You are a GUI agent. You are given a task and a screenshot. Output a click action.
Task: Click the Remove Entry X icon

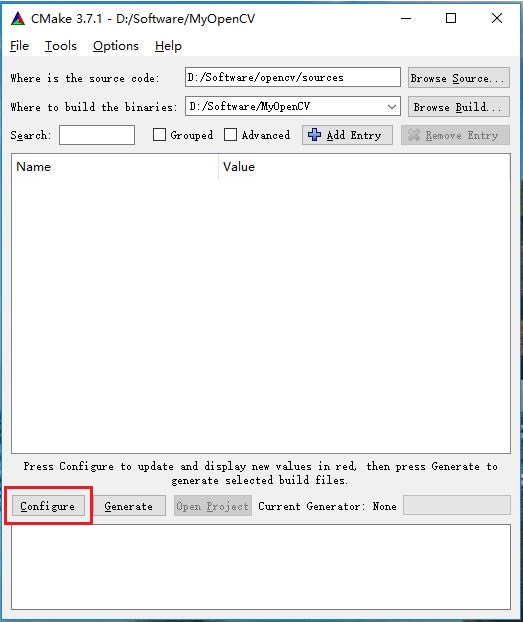click(x=413, y=135)
